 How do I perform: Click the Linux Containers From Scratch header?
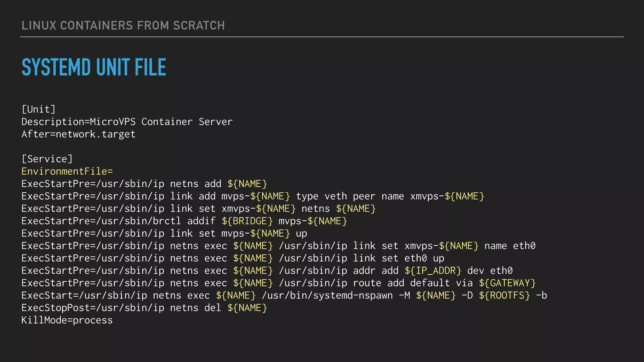(123, 25)
